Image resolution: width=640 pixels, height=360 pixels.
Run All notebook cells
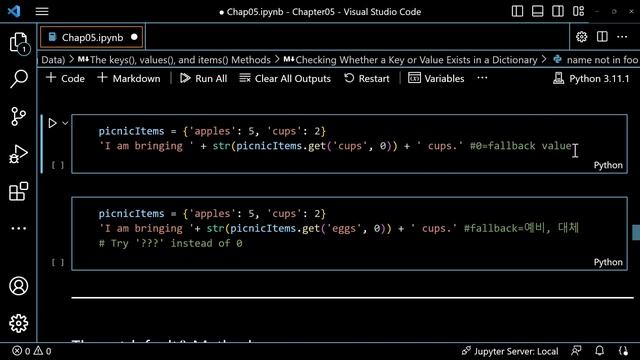coord(203,78)
